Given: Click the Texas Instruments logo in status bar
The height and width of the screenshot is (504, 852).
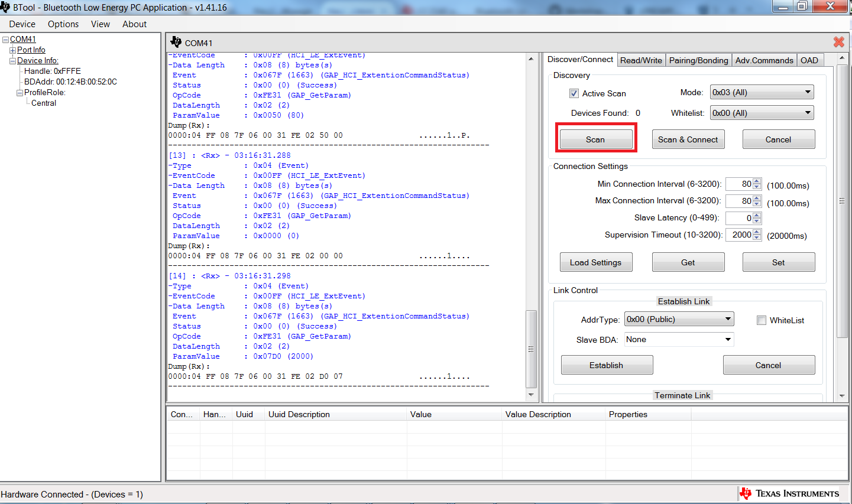Looking at the screenshot, I should (x=746, y=493).
